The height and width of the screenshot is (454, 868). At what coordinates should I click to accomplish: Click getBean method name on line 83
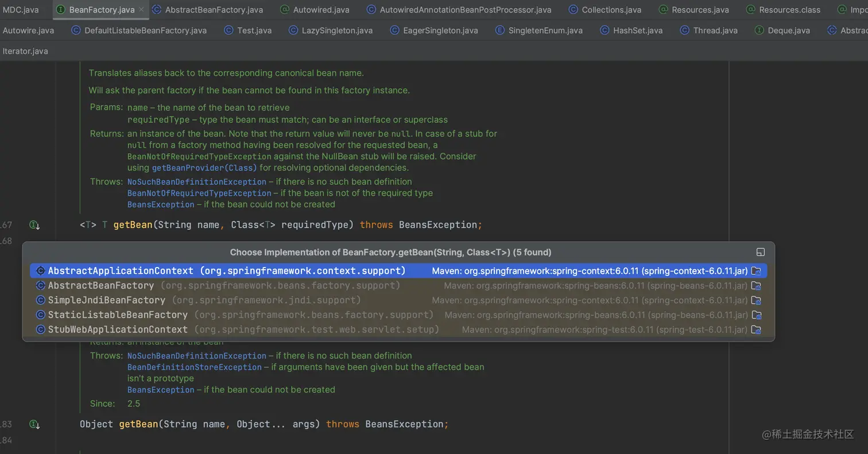click(138, 424)
